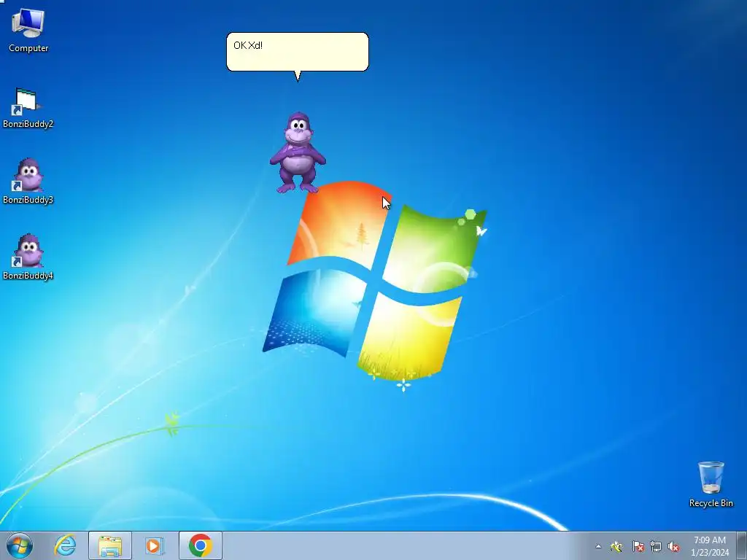This screenshot has height=560, width=747.
Task: Click the clock showing 7:09 AM
Action: pos(710,545)
